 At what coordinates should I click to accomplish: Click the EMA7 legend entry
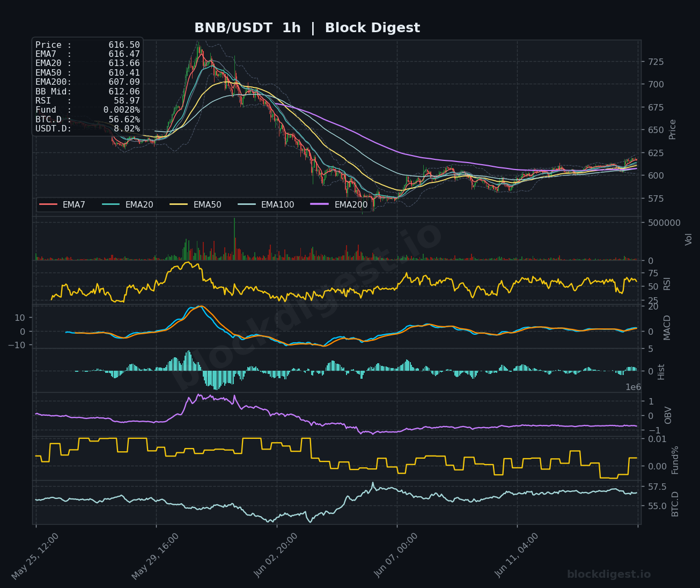pos(62,204)
